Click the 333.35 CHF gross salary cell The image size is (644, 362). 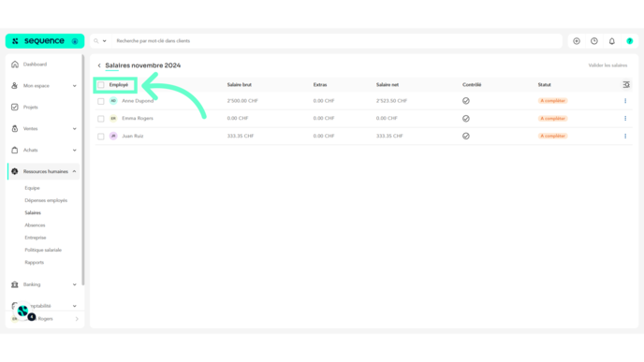[241, 136]
